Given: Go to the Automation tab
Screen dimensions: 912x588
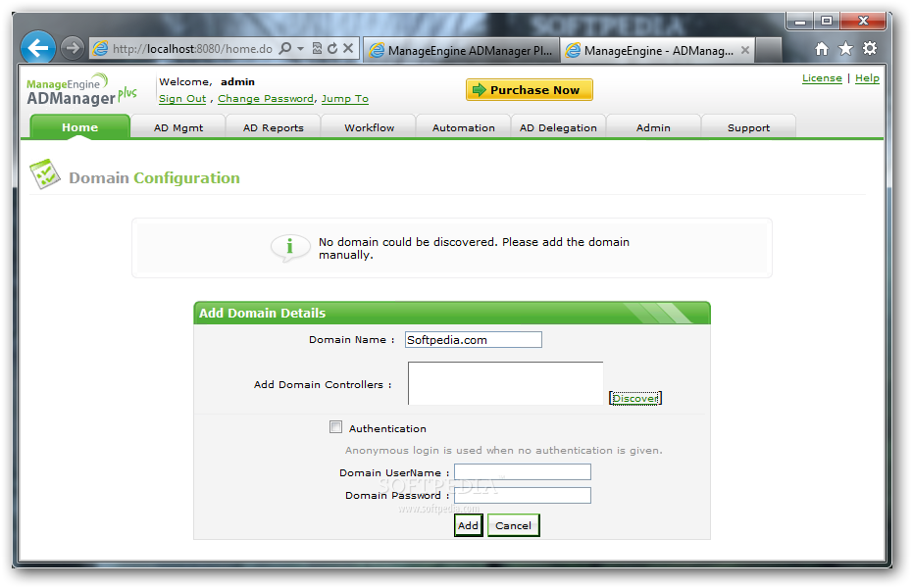Looking at the screenshot, I should 464,127.
